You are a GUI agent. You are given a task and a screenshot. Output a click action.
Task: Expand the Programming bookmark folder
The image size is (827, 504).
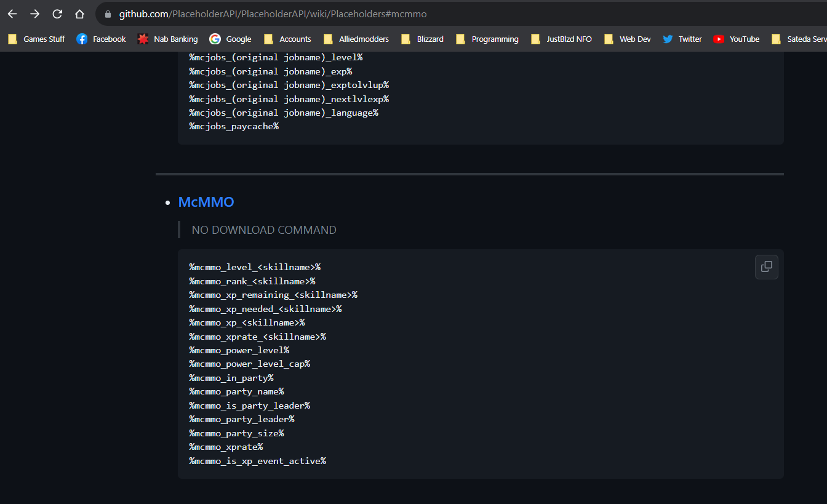(x=487, y=39)
